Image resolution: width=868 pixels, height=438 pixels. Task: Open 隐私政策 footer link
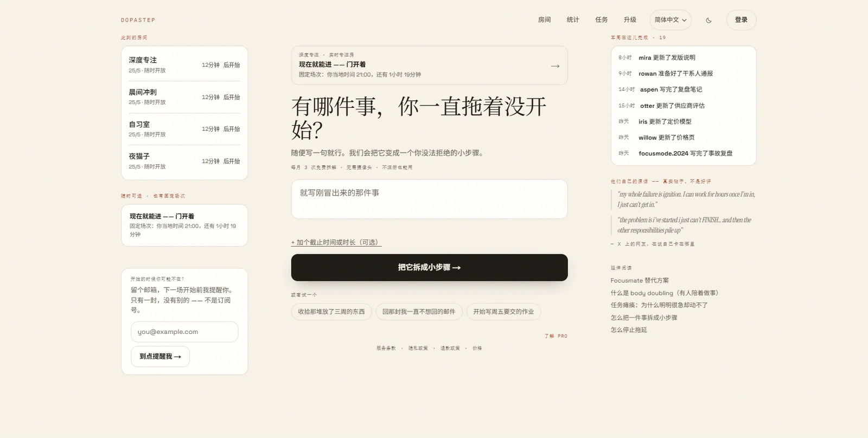click(x=418, y=348)
